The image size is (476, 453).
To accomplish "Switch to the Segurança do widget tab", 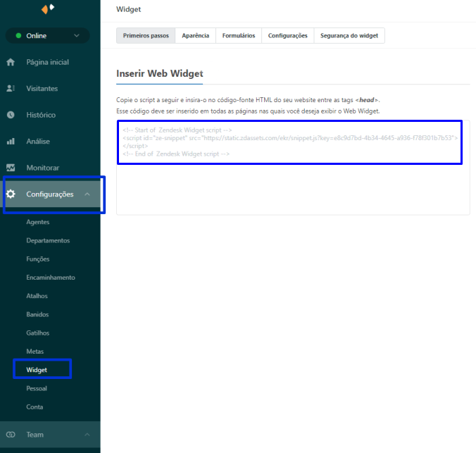I will [349, 35].
